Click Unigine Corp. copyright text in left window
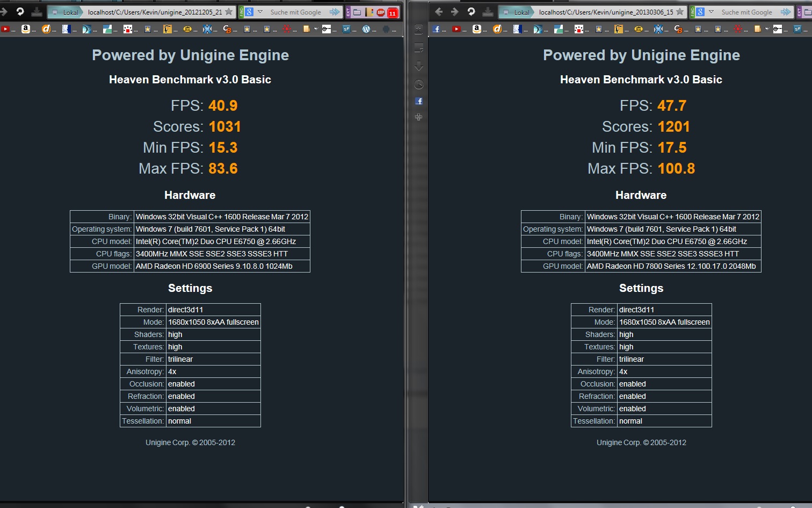This screenshot has height=508, width=812. 190,442
